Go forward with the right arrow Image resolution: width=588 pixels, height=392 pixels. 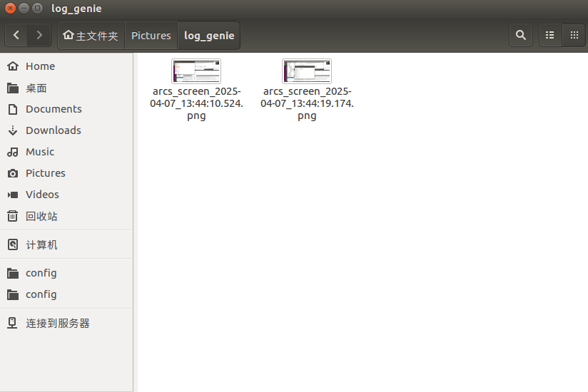coord(39,35)
